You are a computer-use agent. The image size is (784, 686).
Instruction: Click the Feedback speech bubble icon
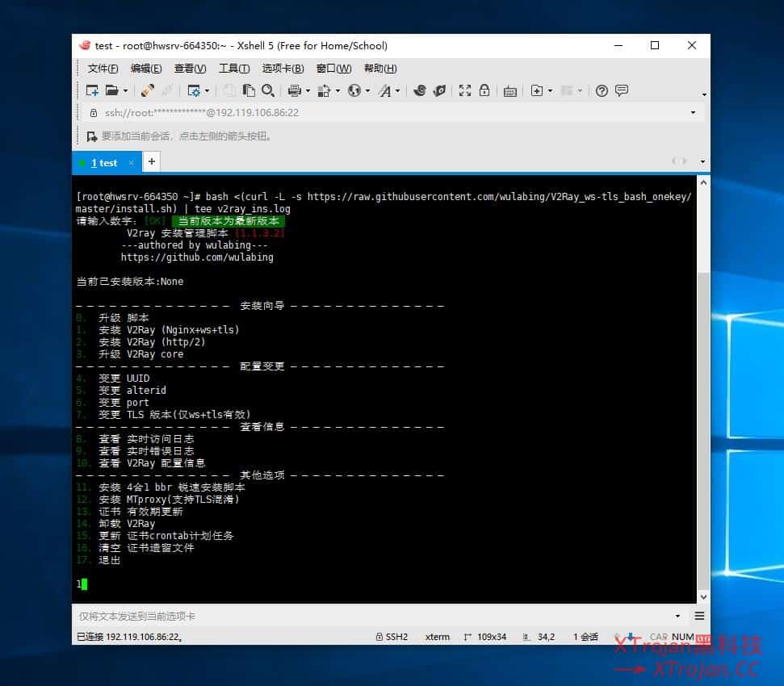pos(622,90)
